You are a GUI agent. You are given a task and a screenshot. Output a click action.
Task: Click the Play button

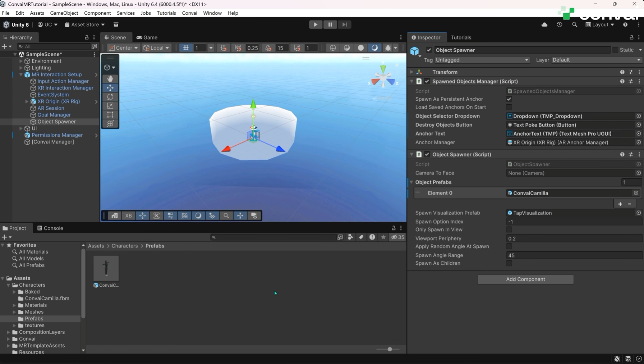tap(316, 24)
